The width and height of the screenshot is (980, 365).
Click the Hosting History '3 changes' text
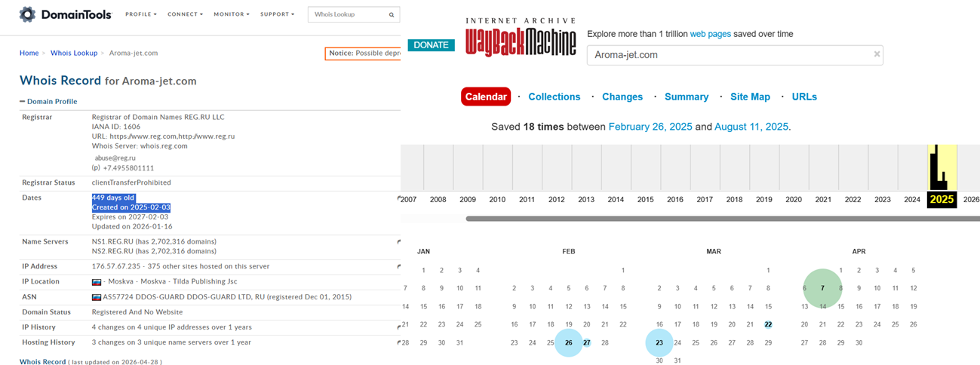171,342
